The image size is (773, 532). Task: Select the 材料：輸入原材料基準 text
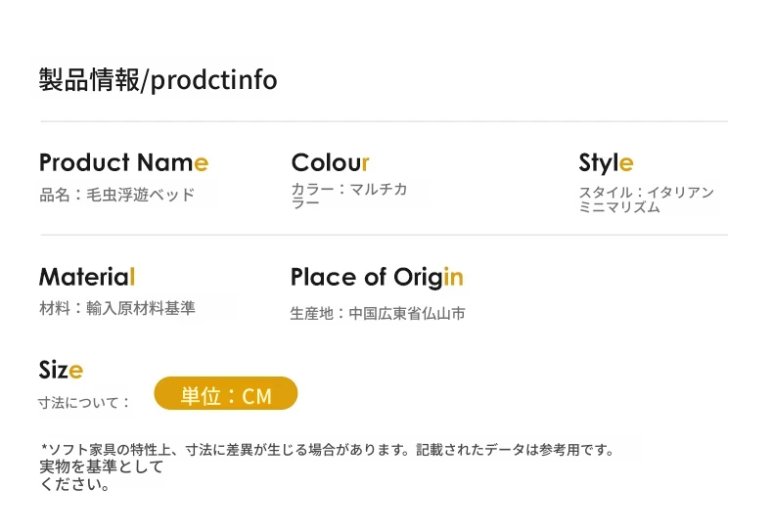(x=117, y=308)
